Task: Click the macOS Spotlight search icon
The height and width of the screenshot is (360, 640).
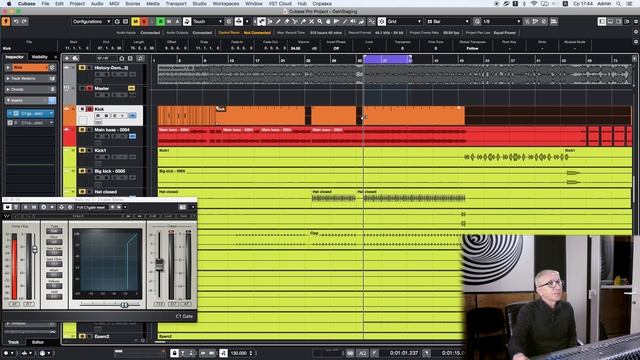Action: [619, 4]
